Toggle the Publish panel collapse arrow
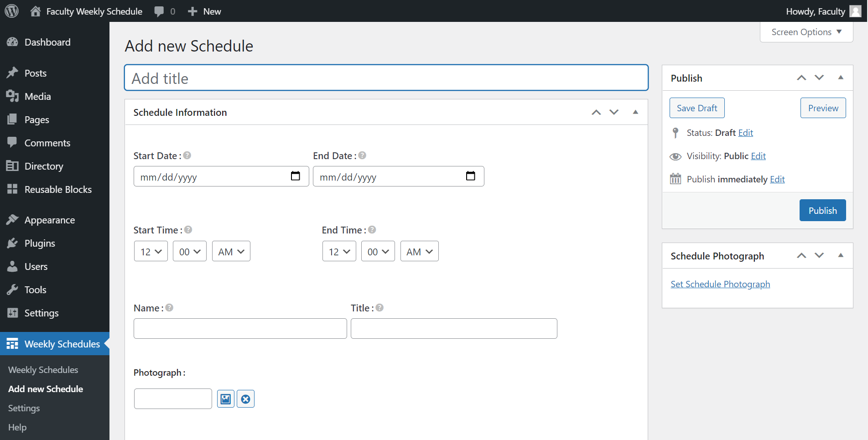The width and height of the screenshot is (868, 440). (841, 78)
